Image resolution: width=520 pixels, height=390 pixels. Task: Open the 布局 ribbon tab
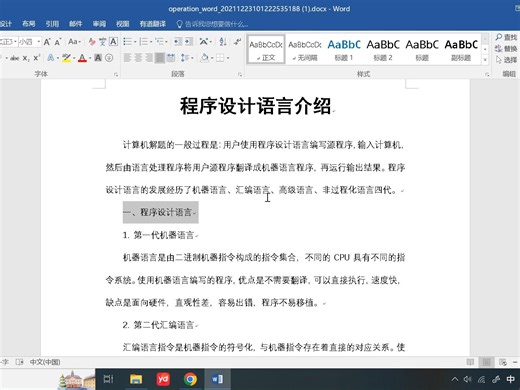[29, 24]
